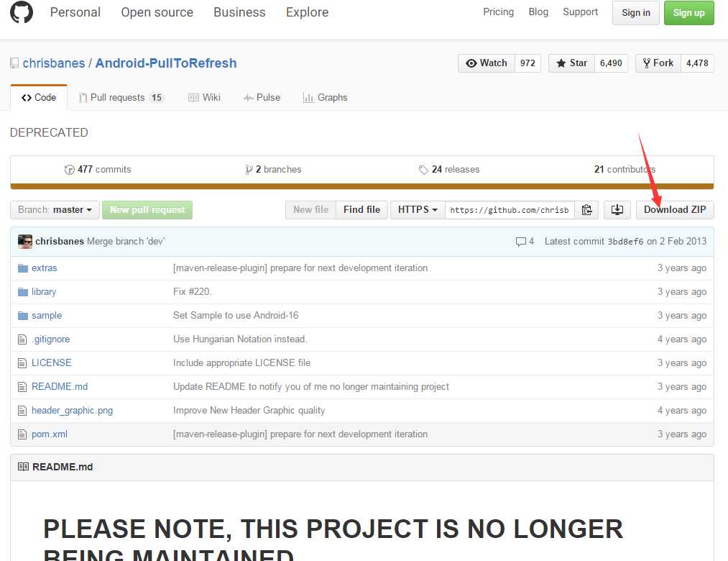Open the language color bar breakdown

tap(361, 186)
